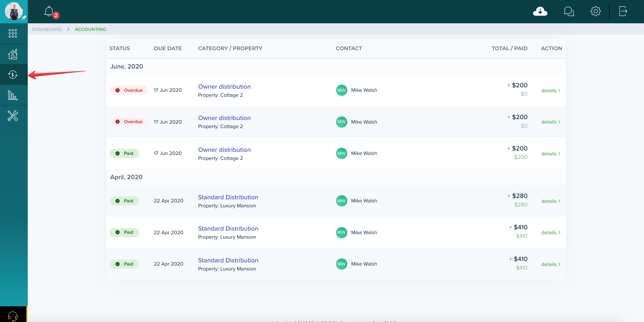Click MW avatar on the $280 row
Image resolution: width=644 pixels, height=322 pixels.
pyautogui.click(x=341, y=201)
